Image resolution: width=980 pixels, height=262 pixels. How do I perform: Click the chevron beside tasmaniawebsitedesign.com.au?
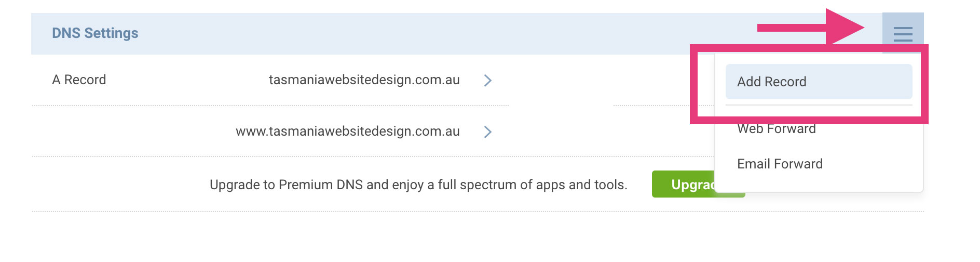[x=487, y=81]
